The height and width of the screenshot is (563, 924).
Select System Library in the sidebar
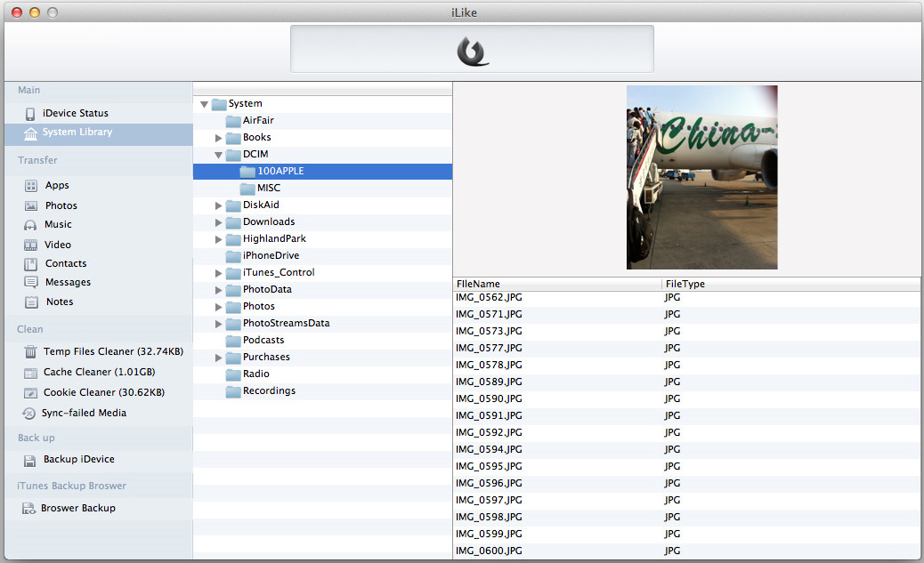tap(99, 133)
